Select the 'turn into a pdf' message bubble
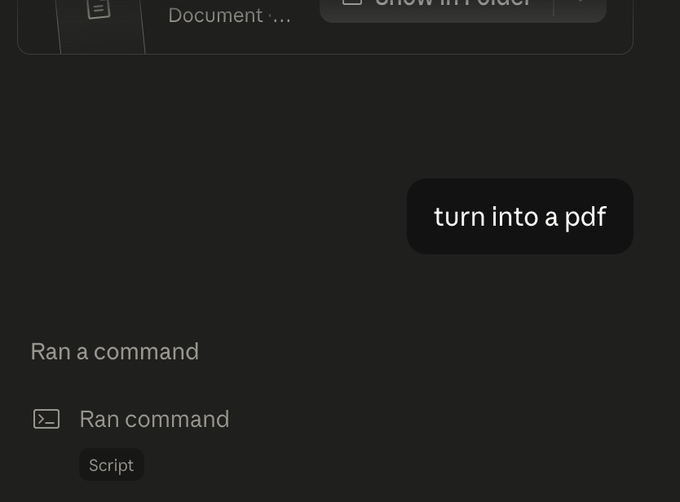 click(x=520, y=216)
